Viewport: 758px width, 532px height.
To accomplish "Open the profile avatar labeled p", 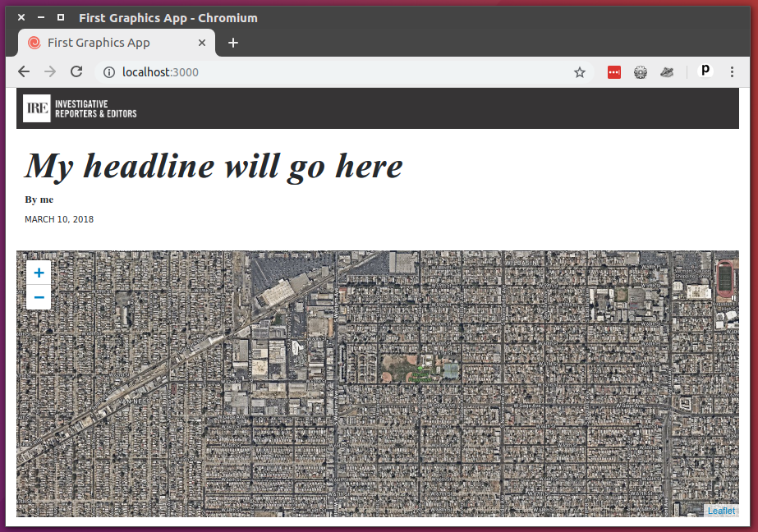I will click(705, 71).
